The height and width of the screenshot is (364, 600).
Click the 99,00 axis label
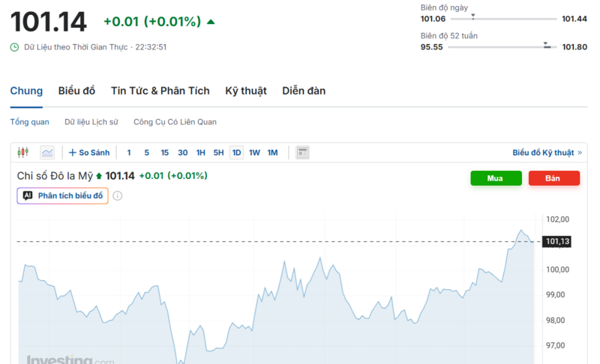coord(555,295)
